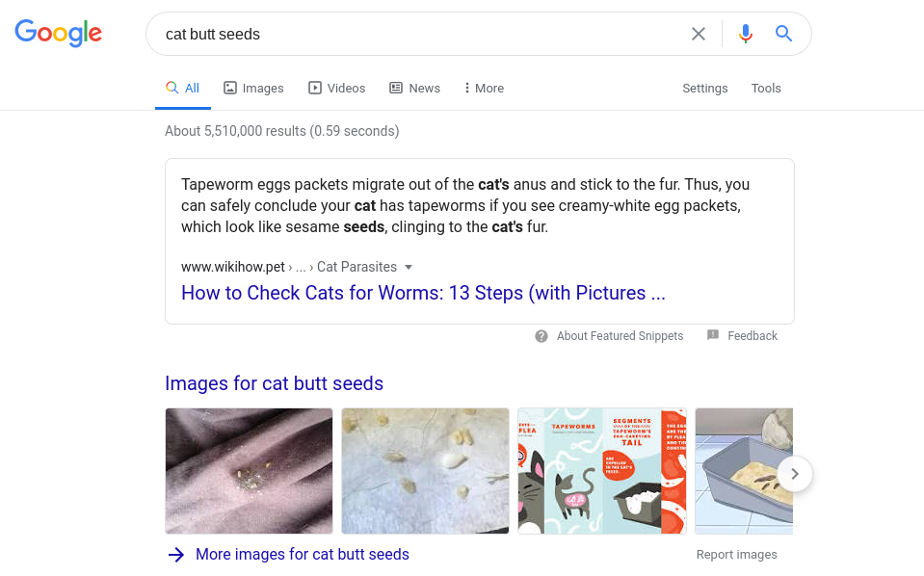Open the wikiHow article about checking cats for worms

click(x=423, y=293)
